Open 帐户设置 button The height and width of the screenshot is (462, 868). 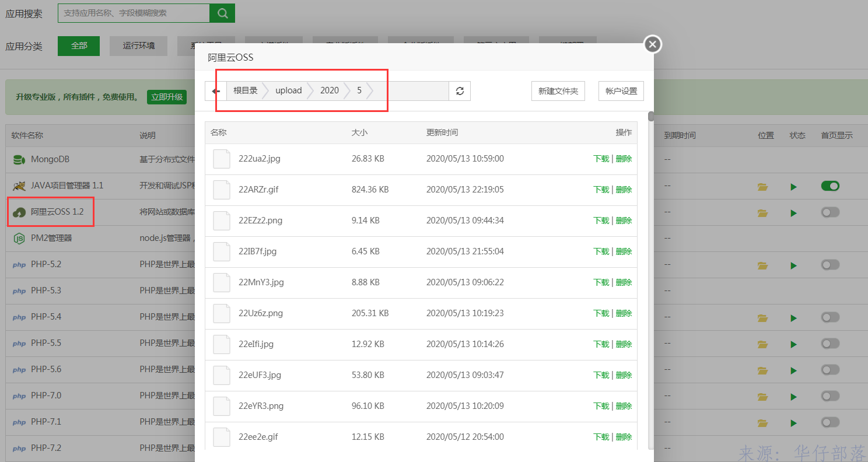click(x=621, y=91)
